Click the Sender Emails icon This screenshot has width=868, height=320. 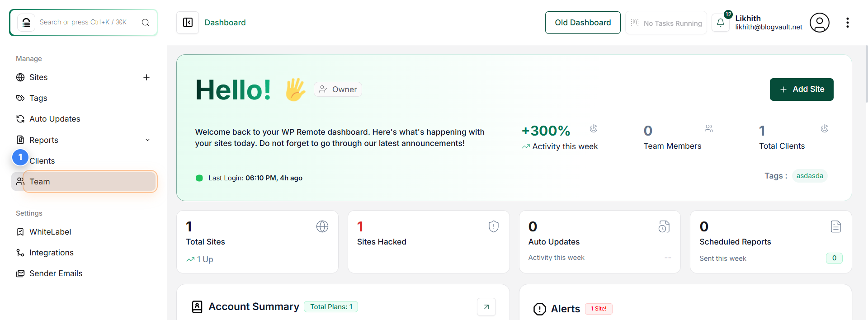(x=20, y=273)
